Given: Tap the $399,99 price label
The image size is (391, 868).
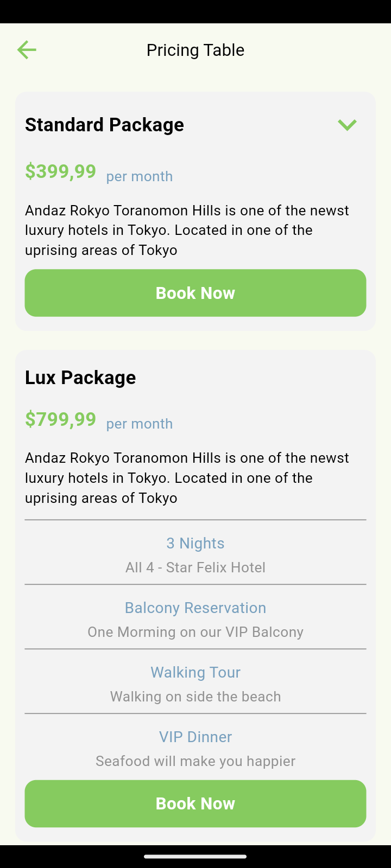Looking at the screenshot, I should (x=61, y=171).
